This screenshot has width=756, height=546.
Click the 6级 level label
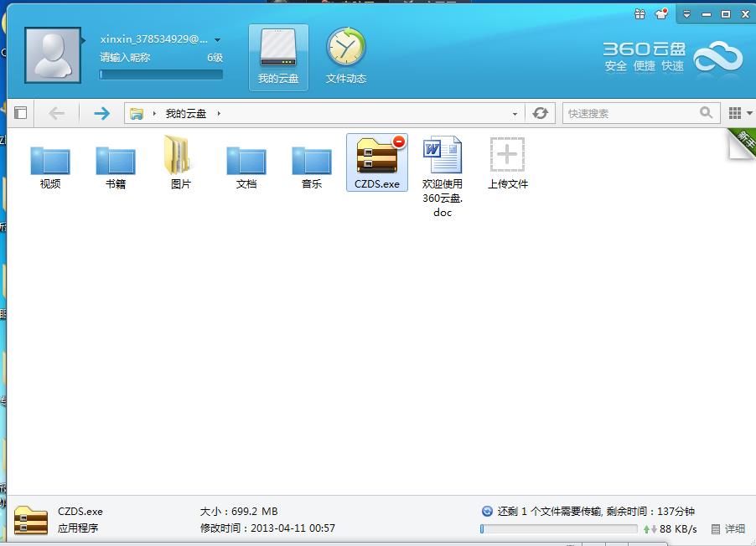pyautogui.click(x=215, y=57)
